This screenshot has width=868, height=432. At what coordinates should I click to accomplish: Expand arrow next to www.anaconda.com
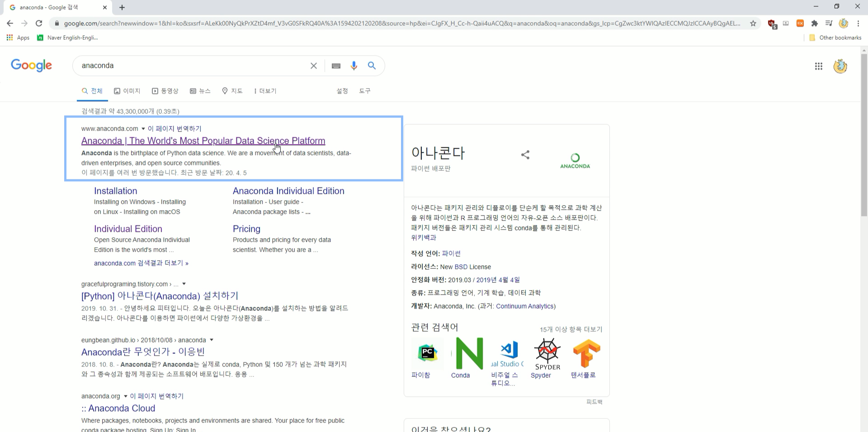pos(143,129)
